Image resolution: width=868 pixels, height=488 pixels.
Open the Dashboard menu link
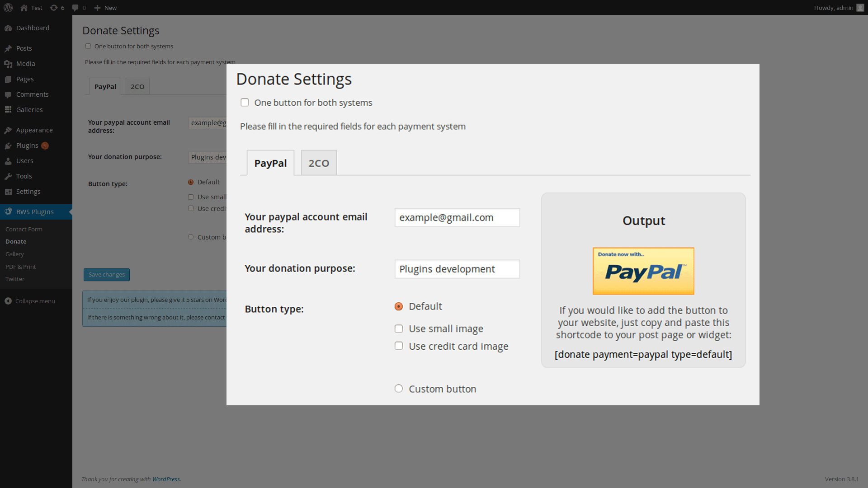coord(33,28)
